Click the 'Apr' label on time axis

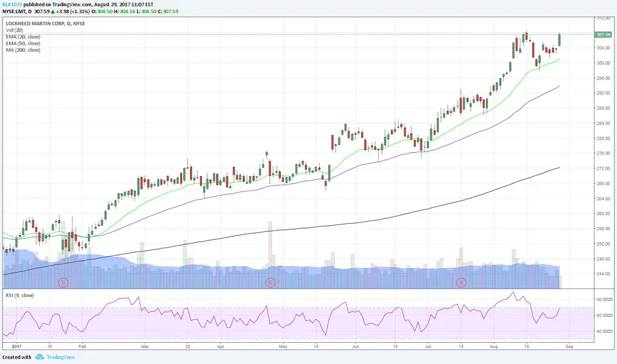[220, 347]
